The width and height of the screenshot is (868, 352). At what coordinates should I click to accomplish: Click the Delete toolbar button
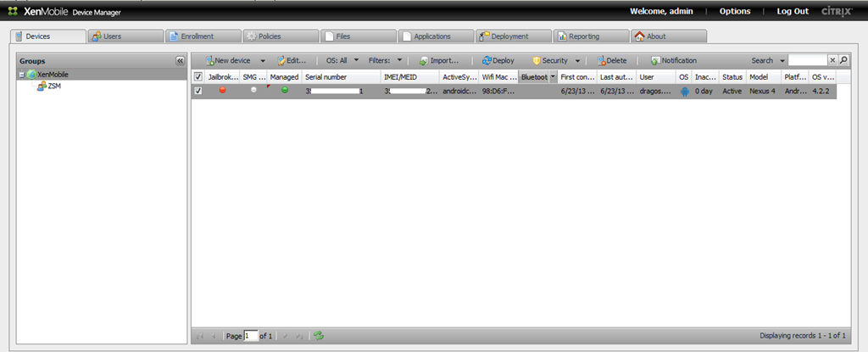[611, 61]
